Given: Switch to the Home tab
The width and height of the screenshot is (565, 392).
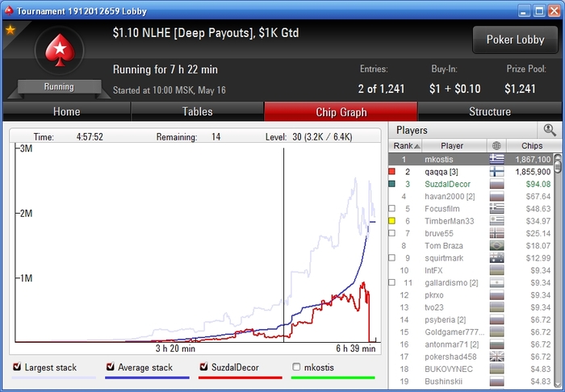Looking at the screenshot, I should (67, 111).
